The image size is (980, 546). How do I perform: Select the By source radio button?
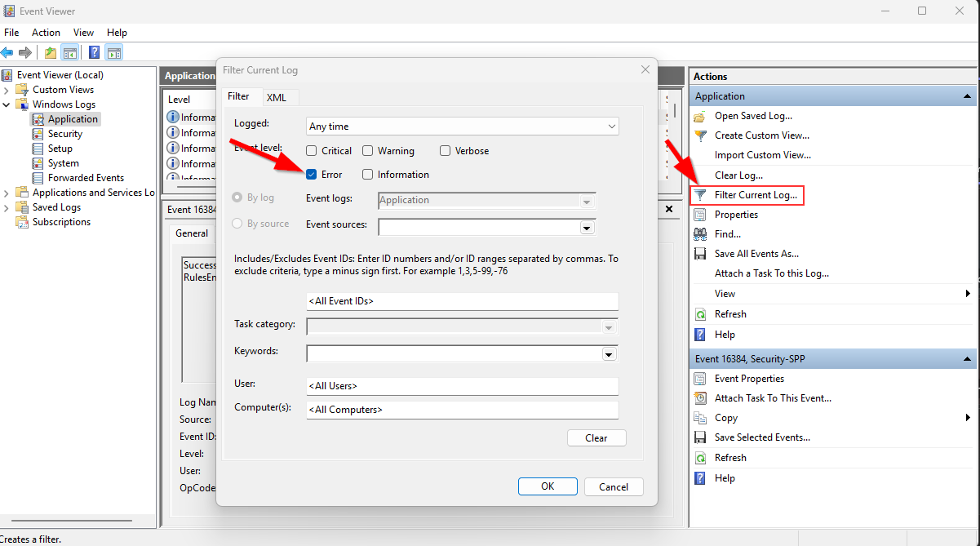click(x=237, y=223)
